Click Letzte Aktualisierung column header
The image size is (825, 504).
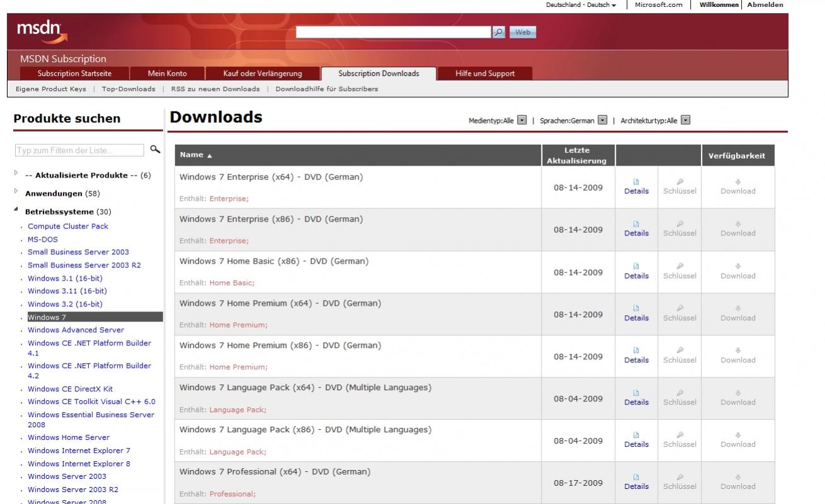coord(577,155)
